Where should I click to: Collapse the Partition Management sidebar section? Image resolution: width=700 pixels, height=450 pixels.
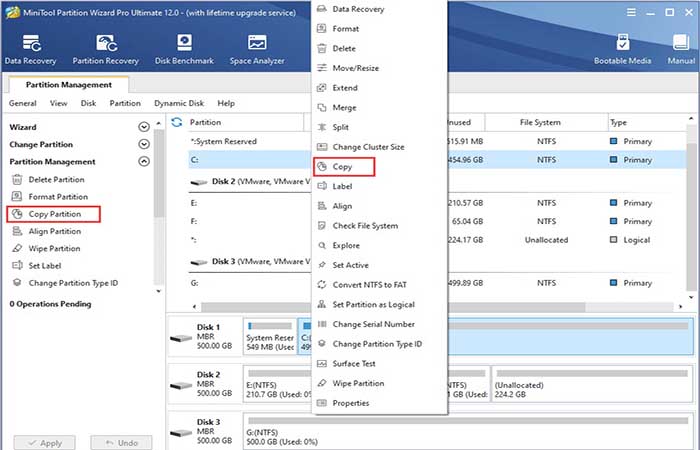point(144,162)
